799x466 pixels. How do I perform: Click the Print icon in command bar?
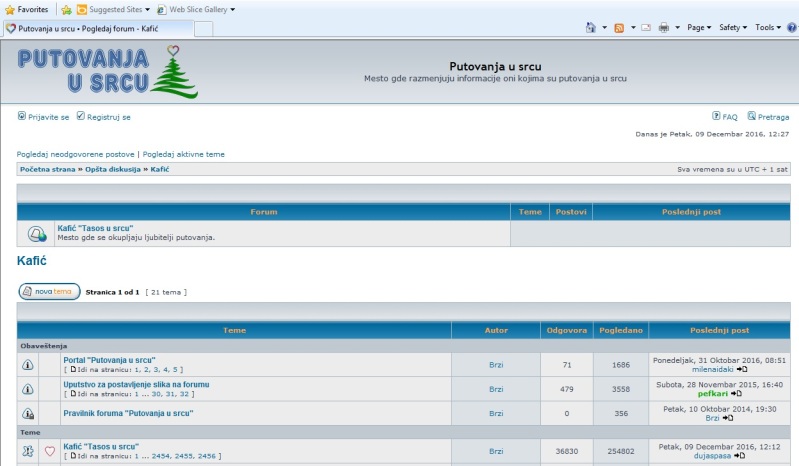[x=663, y=28]
